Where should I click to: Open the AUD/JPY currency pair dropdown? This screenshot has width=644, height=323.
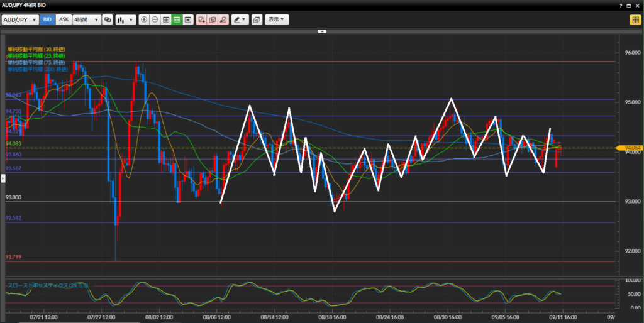pos(19,19)
